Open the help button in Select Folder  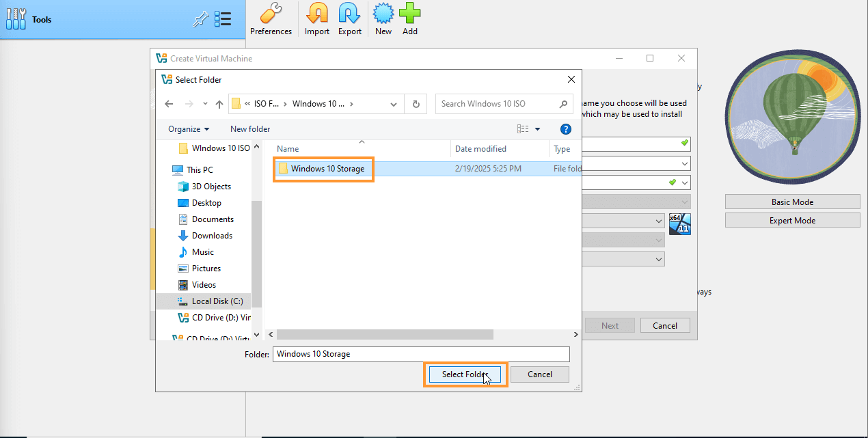565,129
